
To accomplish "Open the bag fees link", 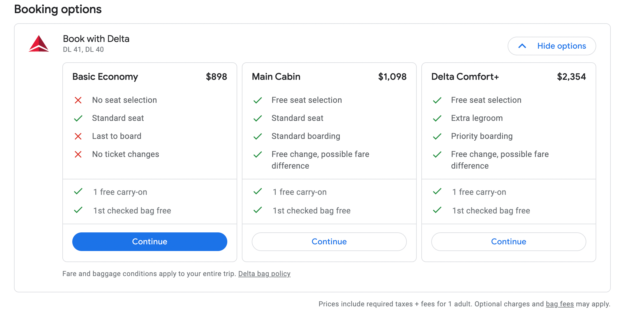I will click(559, 304).
